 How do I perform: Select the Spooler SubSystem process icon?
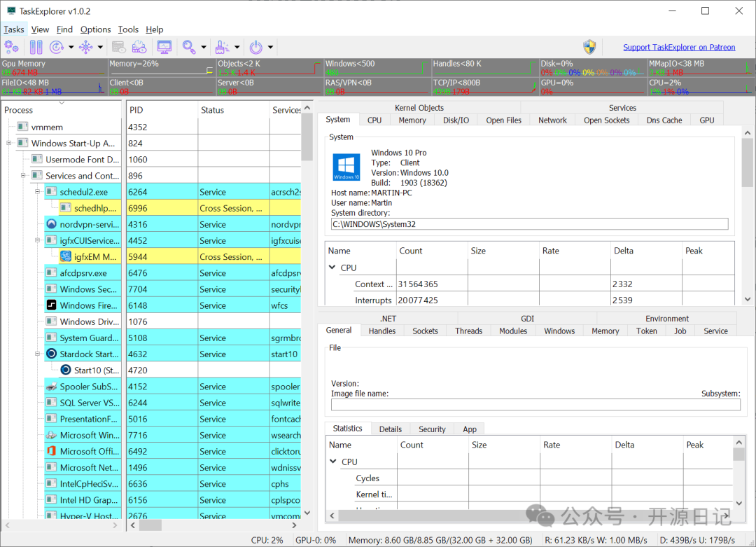51,386
